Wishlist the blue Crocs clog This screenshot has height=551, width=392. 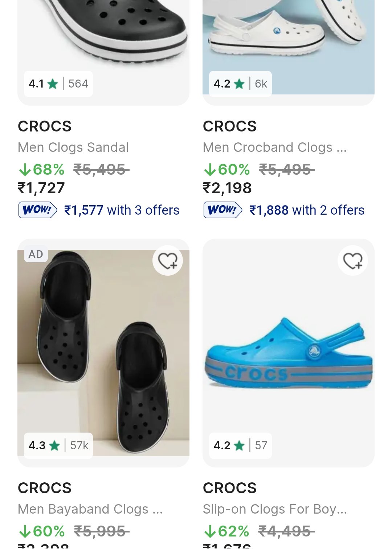[x=352, y=260]
